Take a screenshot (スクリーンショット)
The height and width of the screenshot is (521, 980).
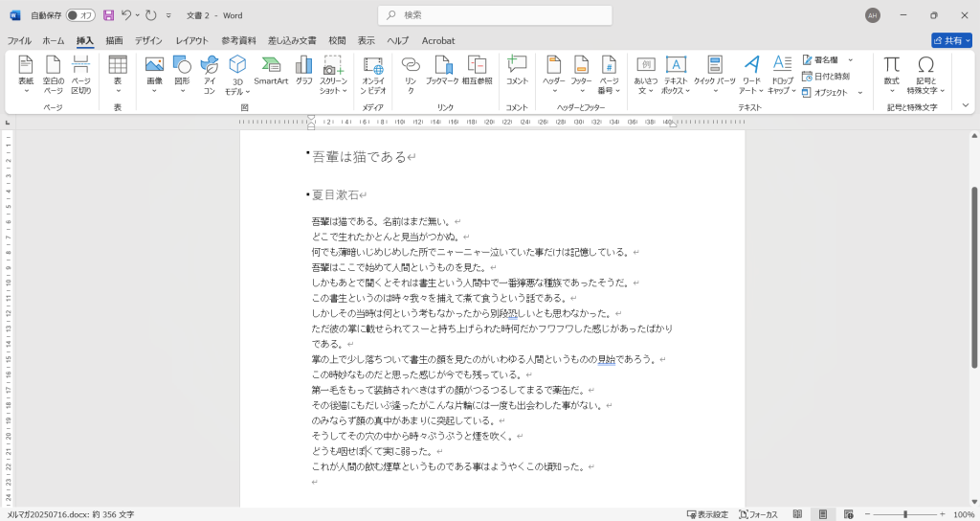pos(333,75)
